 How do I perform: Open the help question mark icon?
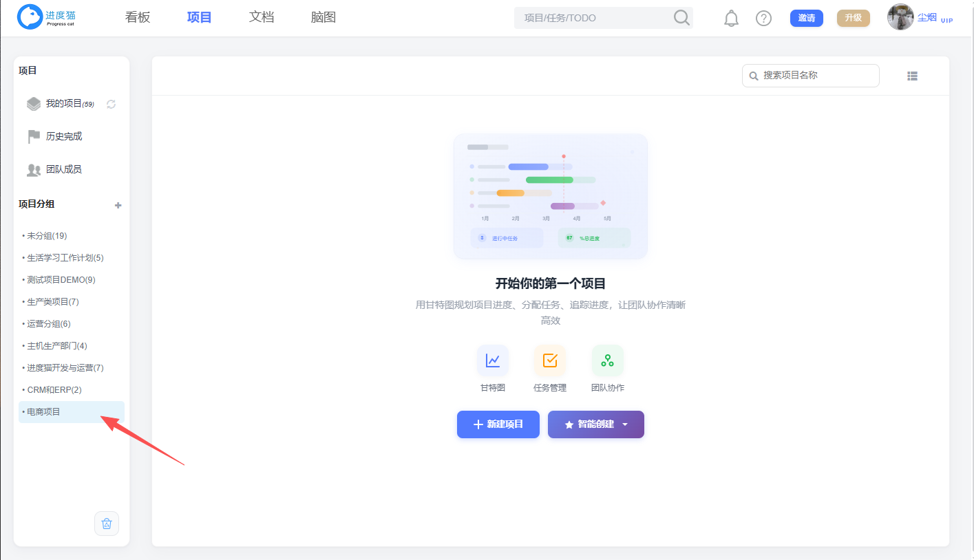coord(763,19)
